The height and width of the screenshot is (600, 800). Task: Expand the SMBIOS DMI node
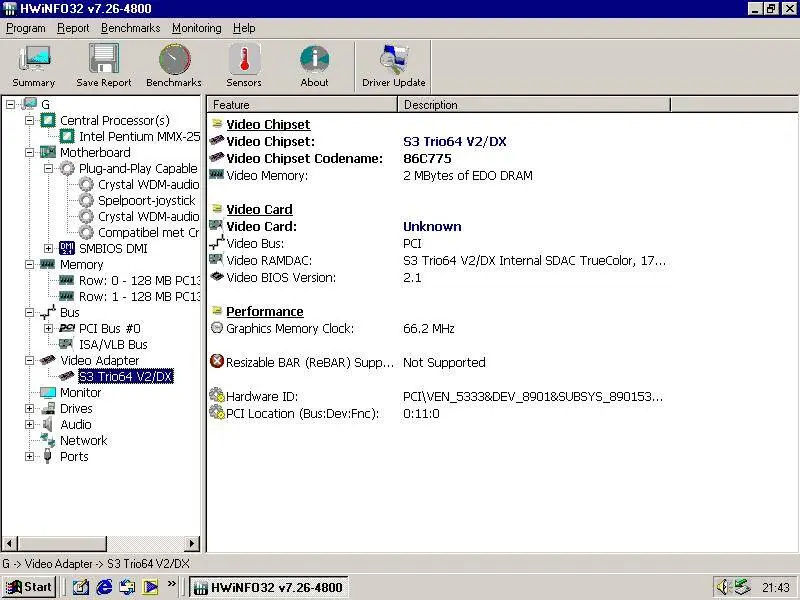point(48,248)
